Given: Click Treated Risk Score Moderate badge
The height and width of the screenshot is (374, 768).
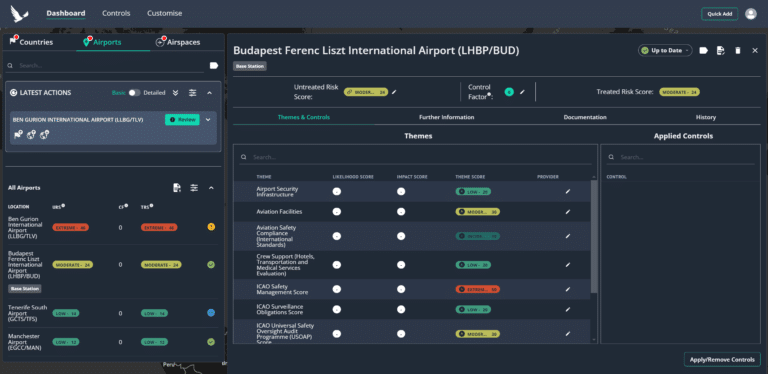Looking at the screenshot, I should point(679,92).
